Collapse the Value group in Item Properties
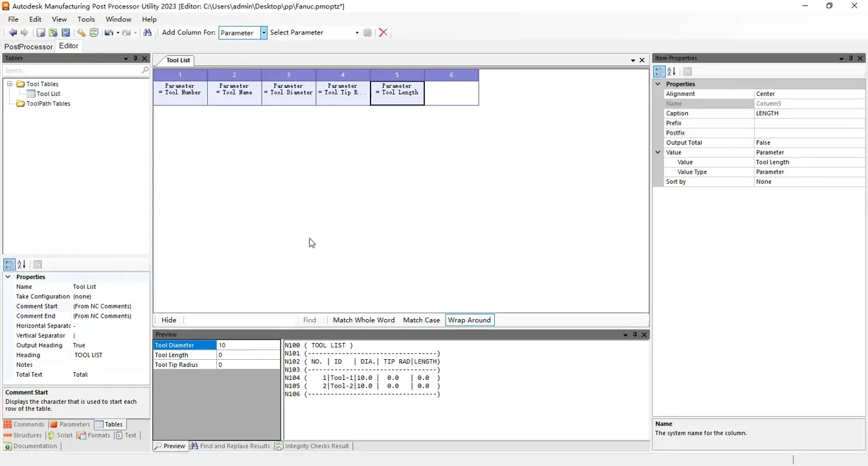 (x=658, y=152)
